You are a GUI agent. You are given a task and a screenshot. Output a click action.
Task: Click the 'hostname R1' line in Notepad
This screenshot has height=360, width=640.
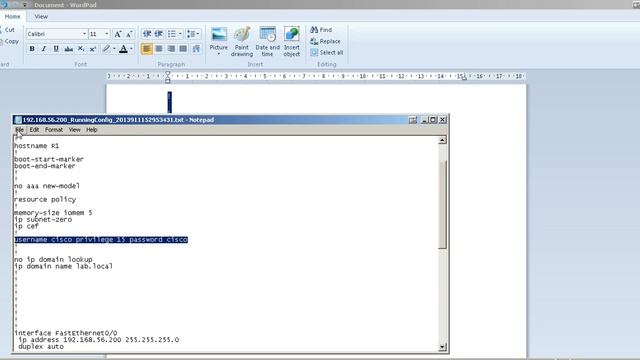[x=37, y=146]
